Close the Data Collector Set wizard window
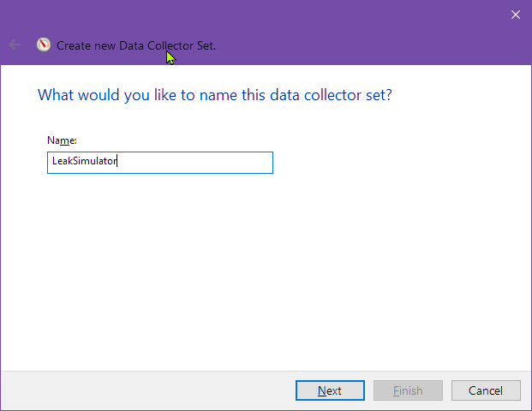Image resolution: width=532 pixels, height=411 pixels. [x=516, y=15]
